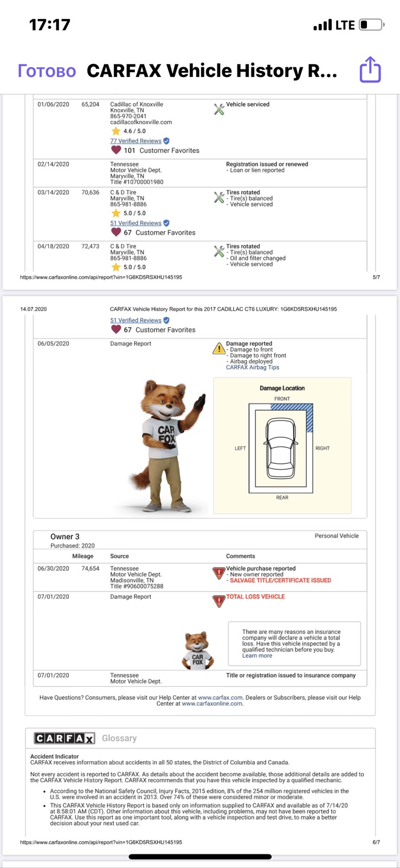Click the SALVAGE TITLE/CERTIFICATE ISSUED red text
Image resolution: width=400 pixels, height=868 pixels.
[x=280, y=580]
